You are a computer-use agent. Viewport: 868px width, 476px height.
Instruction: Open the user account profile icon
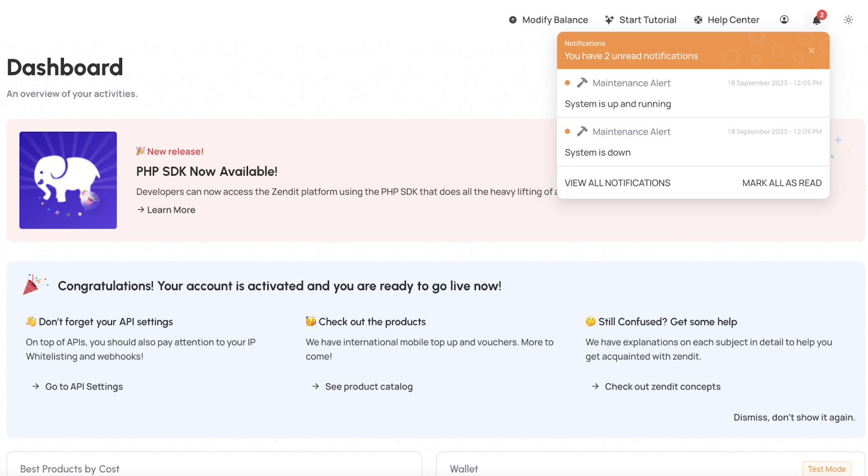[784, 20]
